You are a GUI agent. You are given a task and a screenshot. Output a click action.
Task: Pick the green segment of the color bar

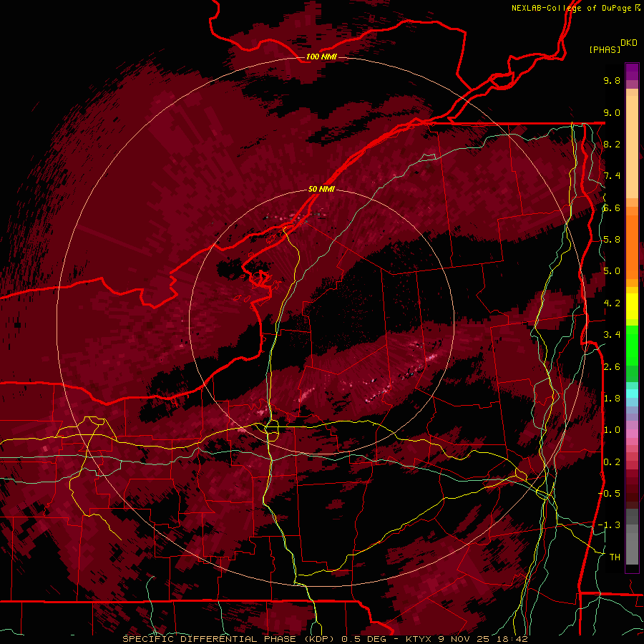[632, 347]
